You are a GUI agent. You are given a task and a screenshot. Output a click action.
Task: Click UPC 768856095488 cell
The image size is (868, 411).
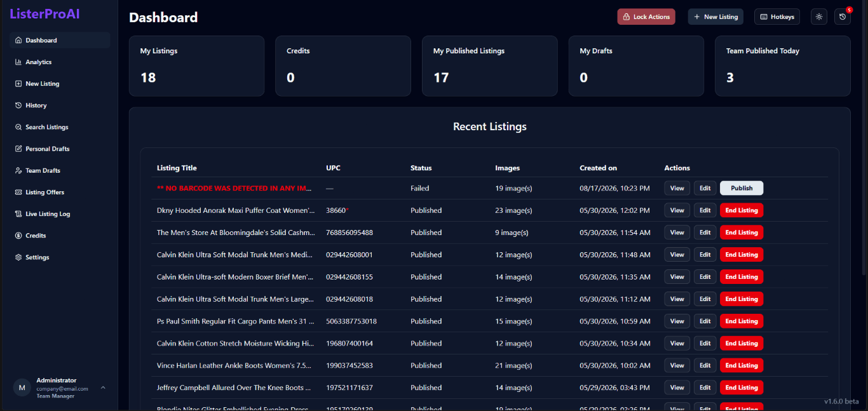point(349,232)
